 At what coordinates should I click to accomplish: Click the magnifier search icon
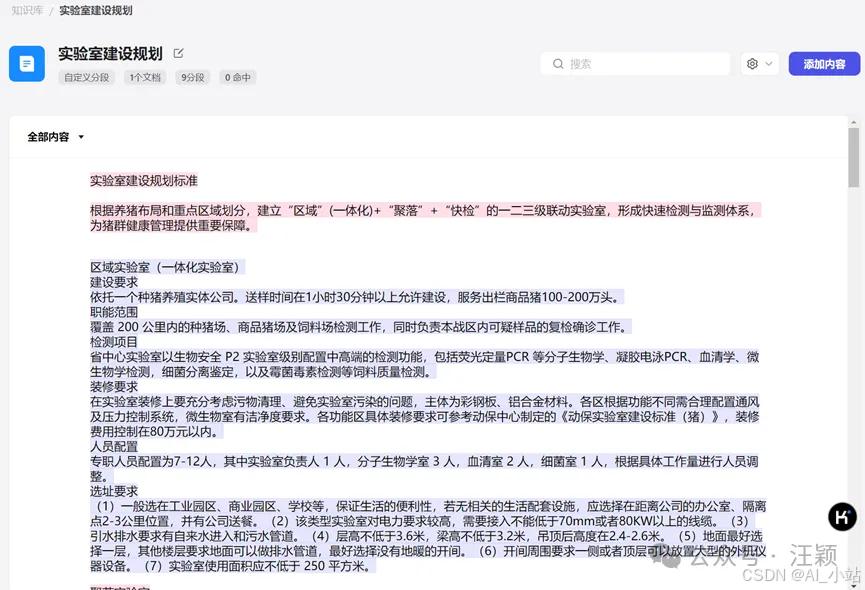pos(558,64)
